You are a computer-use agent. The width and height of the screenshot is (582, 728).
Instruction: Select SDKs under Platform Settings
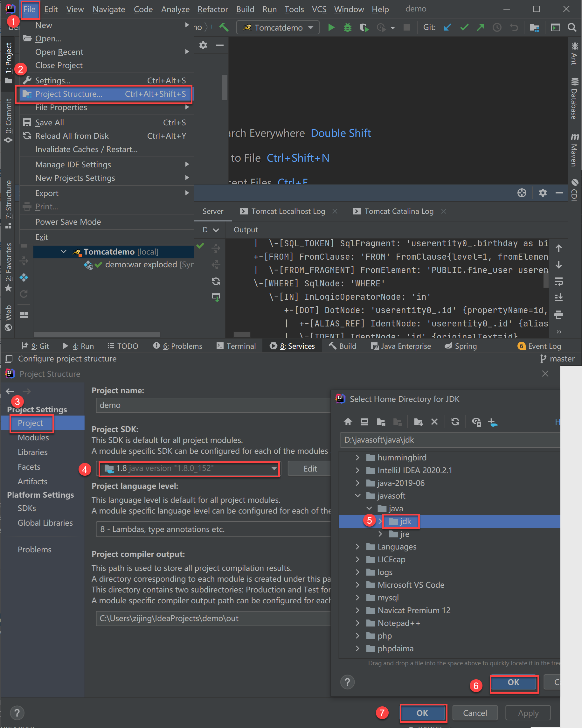tap(27, 508)
